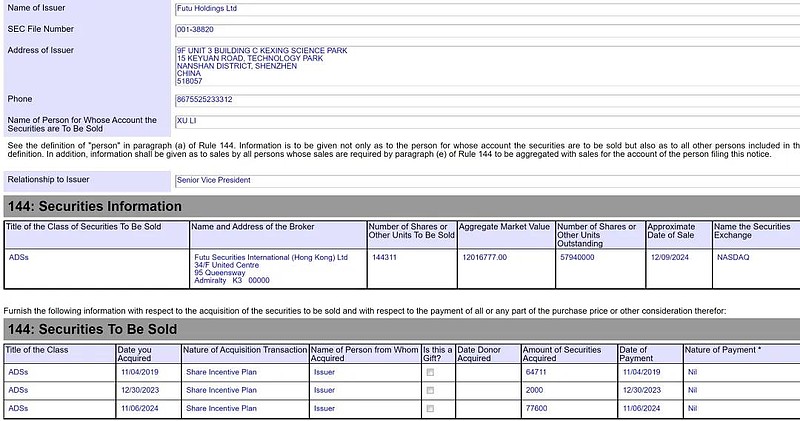Select 'Nil' payment in the 2000 row

(692, 390)
